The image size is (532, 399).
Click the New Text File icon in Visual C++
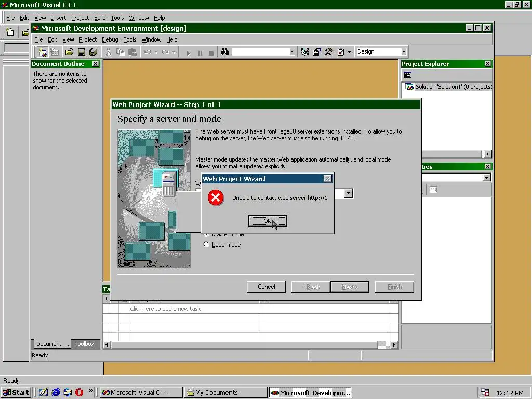10,32
